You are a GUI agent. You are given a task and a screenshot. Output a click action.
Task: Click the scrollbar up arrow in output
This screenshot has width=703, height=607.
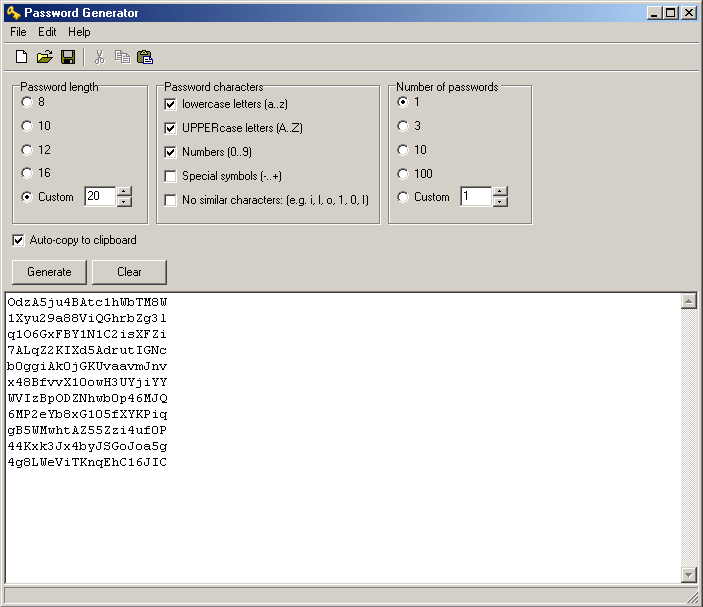[x=689, y=301]
